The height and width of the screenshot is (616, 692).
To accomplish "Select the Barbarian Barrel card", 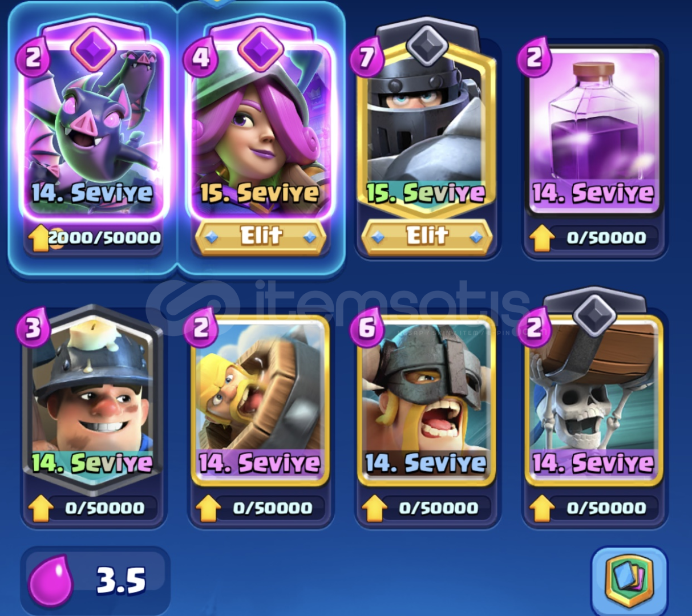I will (x=260, y=399).
